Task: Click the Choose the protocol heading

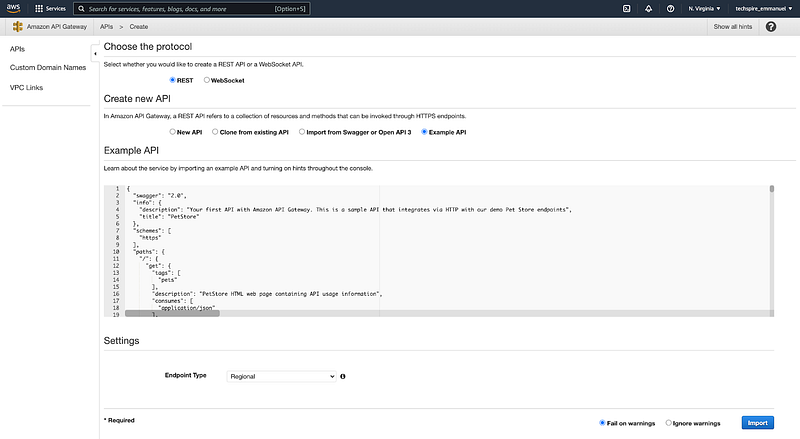Action: [x=148, y=46]
